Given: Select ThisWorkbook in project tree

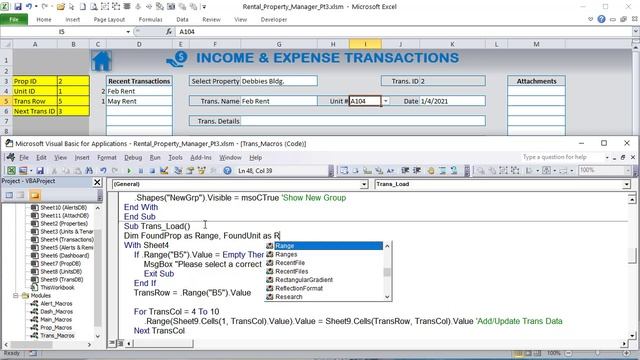Looking at the screenshot, I should [x=57, y=287].
